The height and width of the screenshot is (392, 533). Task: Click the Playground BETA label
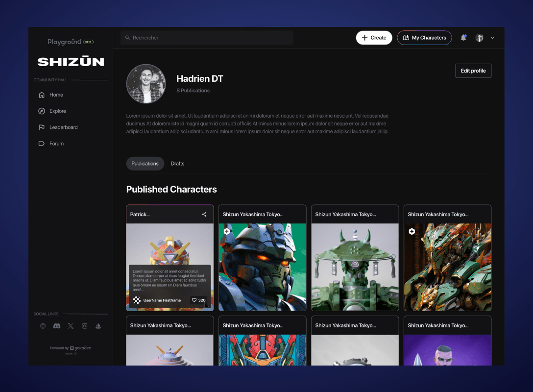point(71,42)
